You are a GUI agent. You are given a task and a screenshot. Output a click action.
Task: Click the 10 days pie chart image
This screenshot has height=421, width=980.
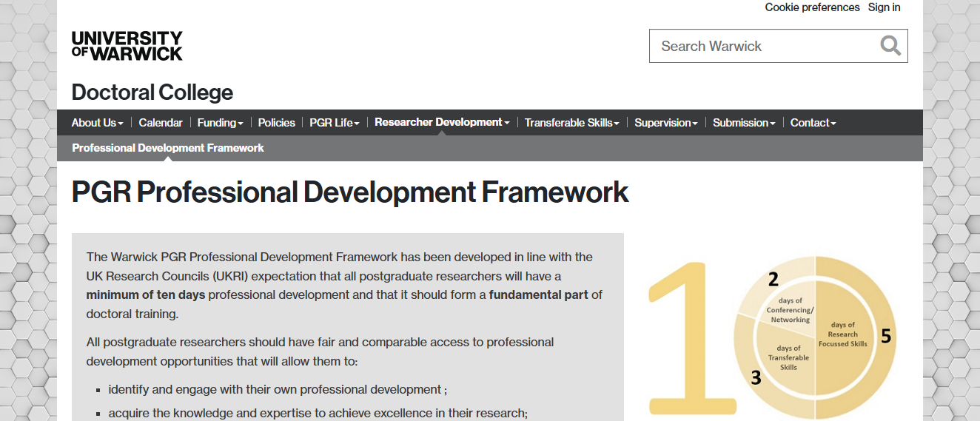pos(773,337)
